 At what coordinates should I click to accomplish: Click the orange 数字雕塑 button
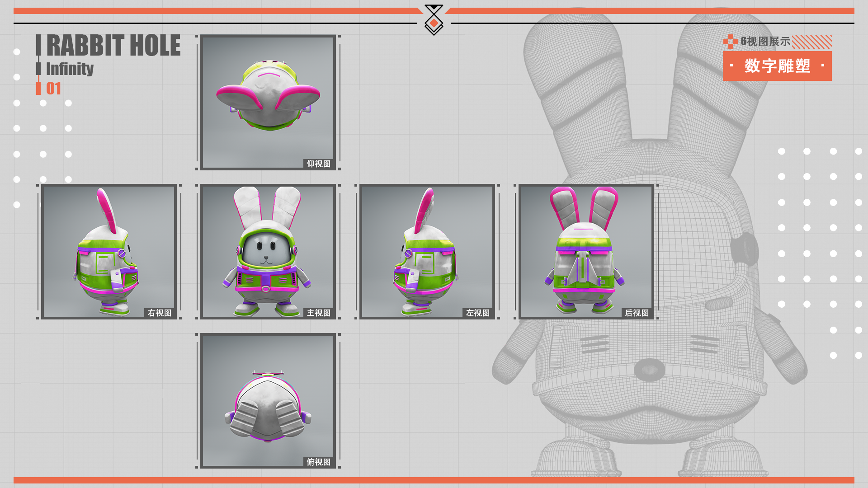coord(777,66)
